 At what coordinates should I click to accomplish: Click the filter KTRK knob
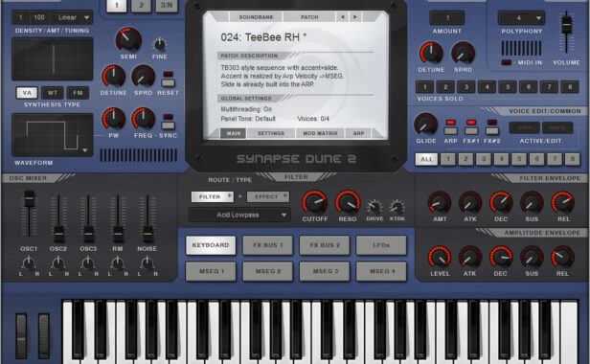(x=397, y=207)
